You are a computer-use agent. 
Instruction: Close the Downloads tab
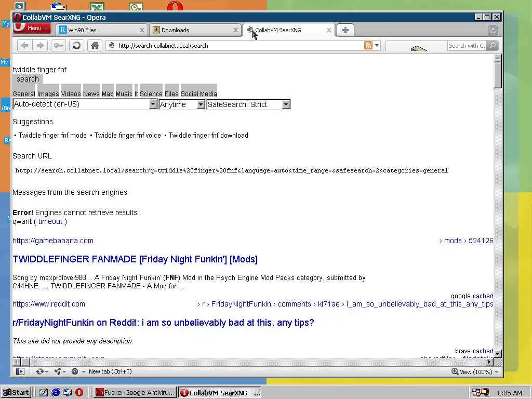pyautogui.click(x=235, y=30)
